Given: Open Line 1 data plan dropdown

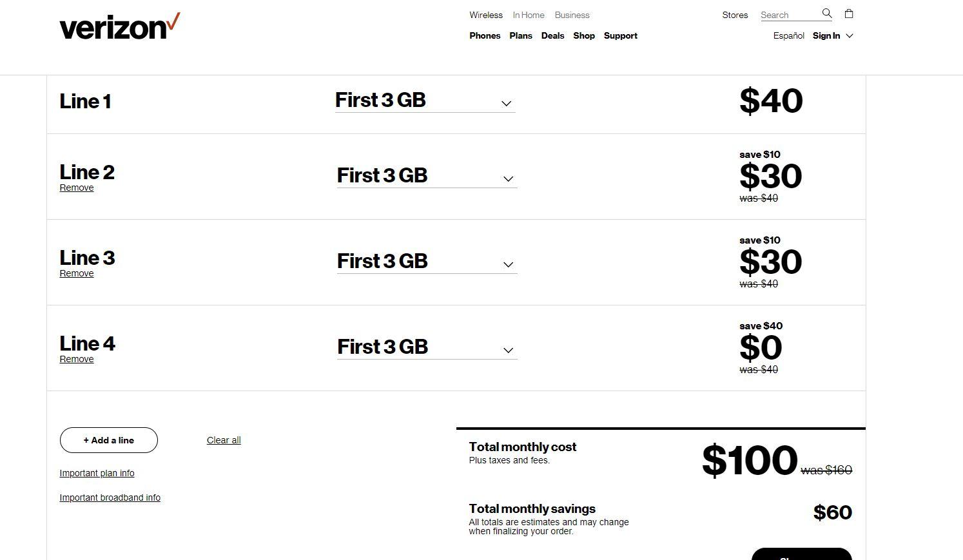Looking at the screenshot, I should tap(425, 101).
